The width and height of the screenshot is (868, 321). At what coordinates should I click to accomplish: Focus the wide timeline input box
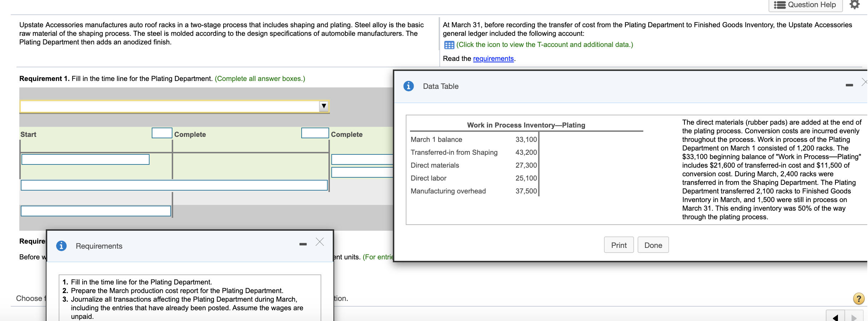(174, 185)
